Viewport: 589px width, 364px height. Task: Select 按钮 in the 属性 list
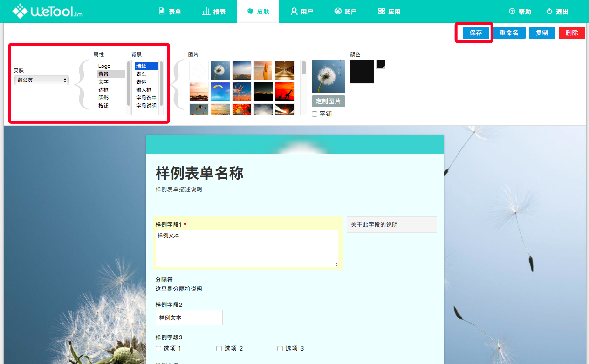(111, 106)
